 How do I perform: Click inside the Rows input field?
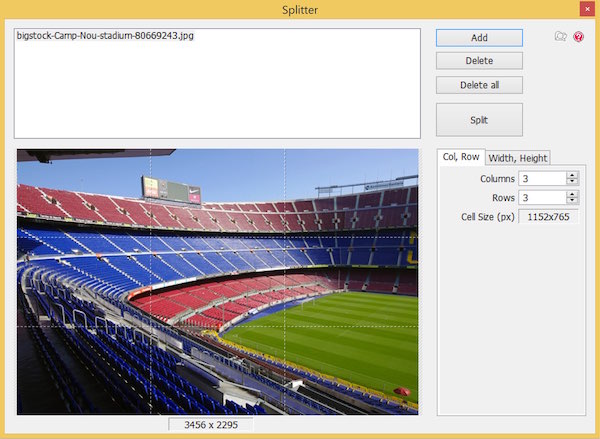pyautogui.click(x=541, y=197)
